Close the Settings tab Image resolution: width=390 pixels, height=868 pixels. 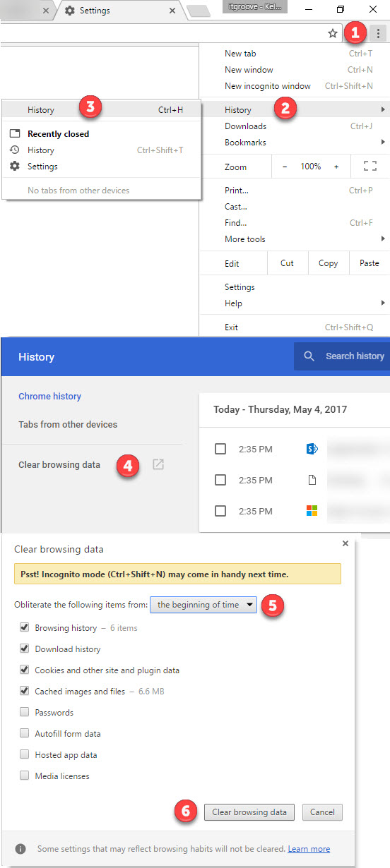coord(172,11)
